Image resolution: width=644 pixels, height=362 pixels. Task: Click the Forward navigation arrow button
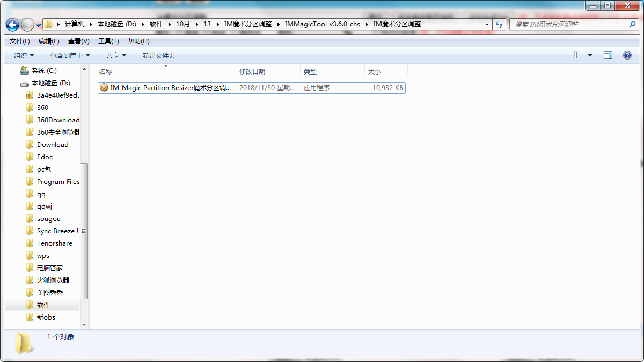(27, 25)
